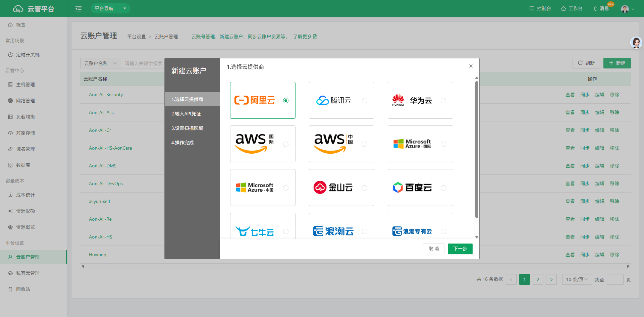Select the 阿里云 provider radio
Viewport: 644px width, 317px height.
[286, 101]
